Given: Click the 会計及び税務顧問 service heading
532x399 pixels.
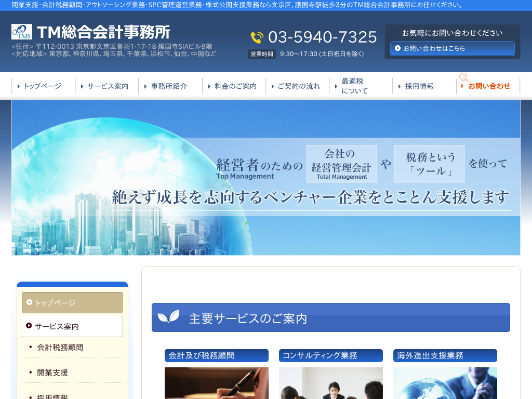Looking at the screenshot, I should click(x=217, y=355).
